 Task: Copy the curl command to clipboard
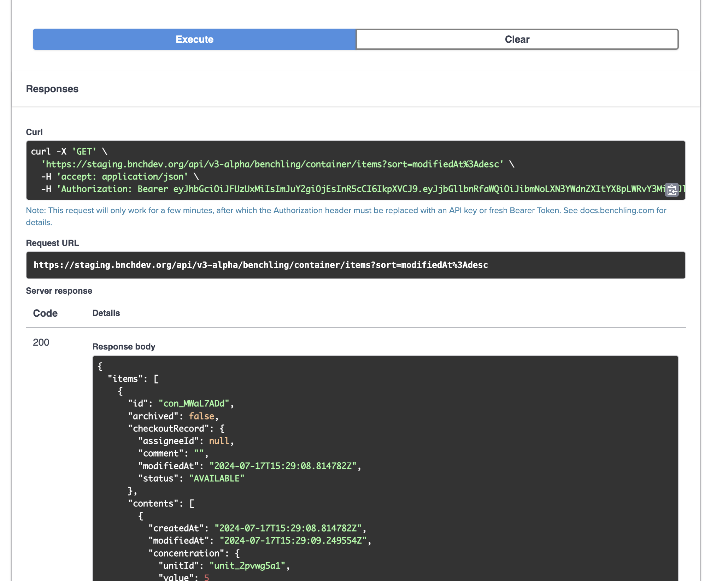672,190
